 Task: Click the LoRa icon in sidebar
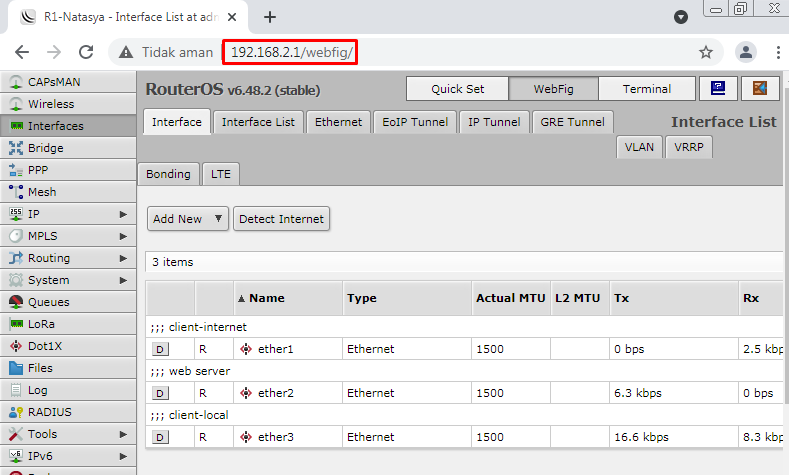(16, 324)
